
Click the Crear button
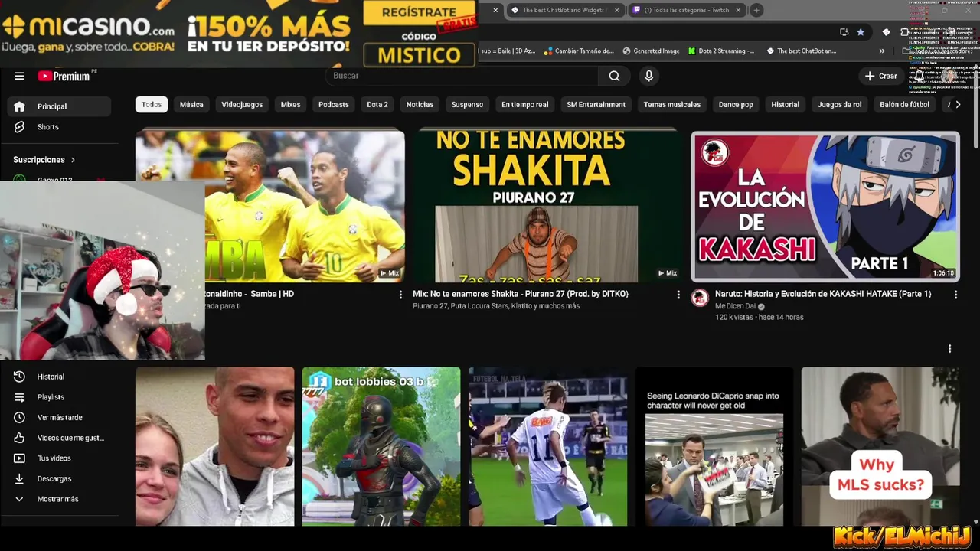pos(880,76)
